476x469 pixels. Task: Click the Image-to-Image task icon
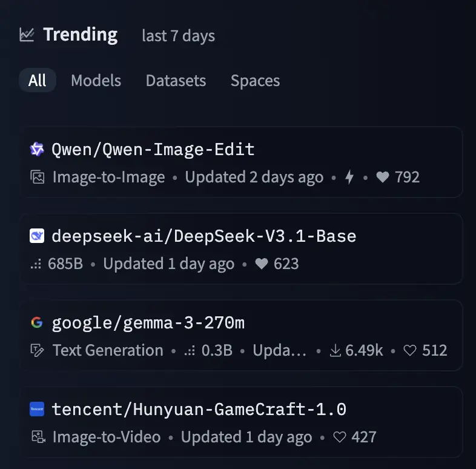tap(38, 178)
